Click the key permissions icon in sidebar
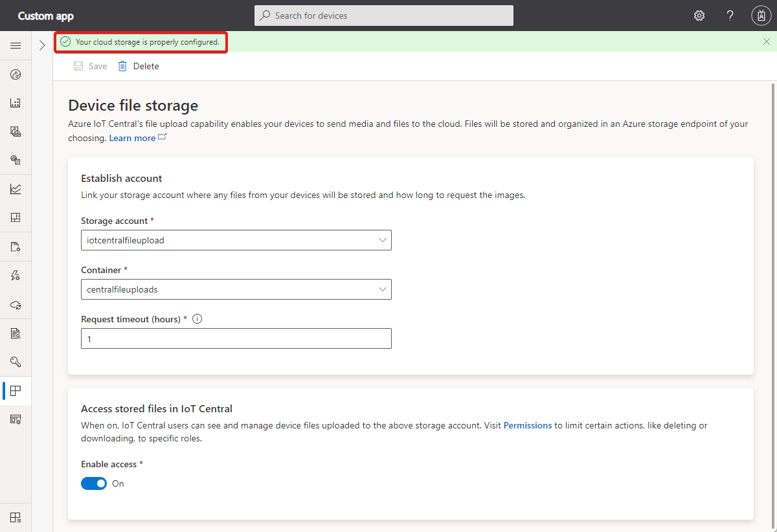 (16, 361)
